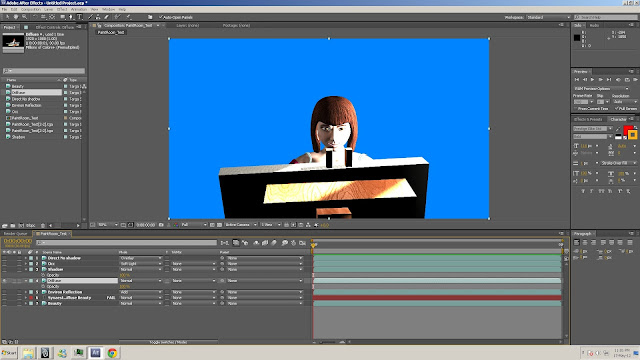The image size is (640, 360).
Task: Toggle visibility of the Diffuse layer
Action: click(4, 281)
